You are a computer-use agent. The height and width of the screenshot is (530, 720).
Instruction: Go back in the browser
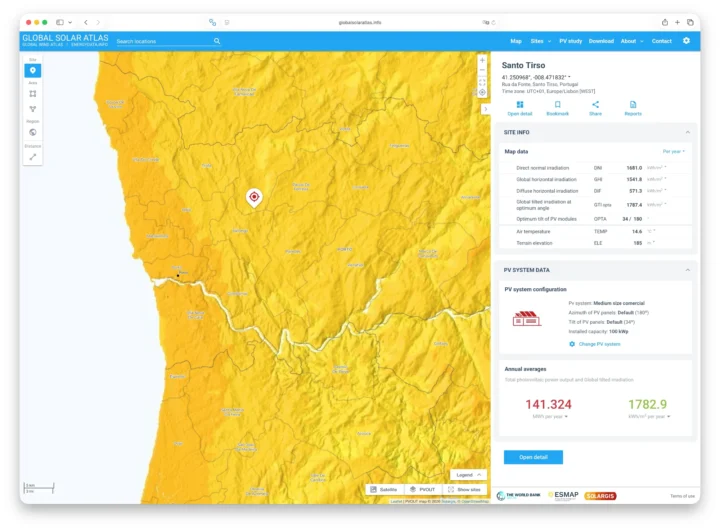pos(86,22)
